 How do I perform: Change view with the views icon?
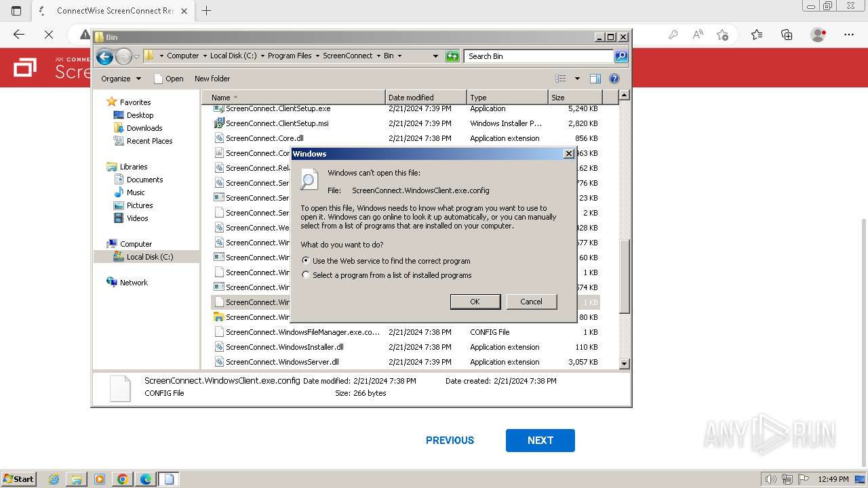pos(561,79)
